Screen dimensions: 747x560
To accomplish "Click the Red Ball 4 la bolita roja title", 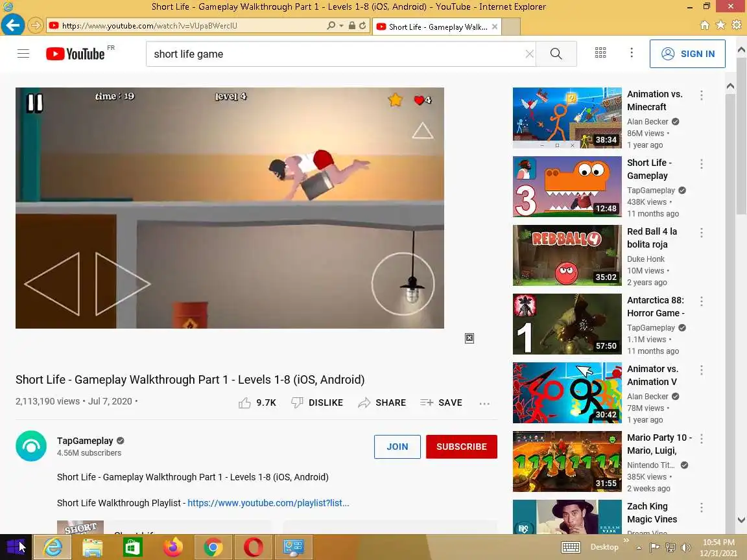I will (x=652, y=238).
